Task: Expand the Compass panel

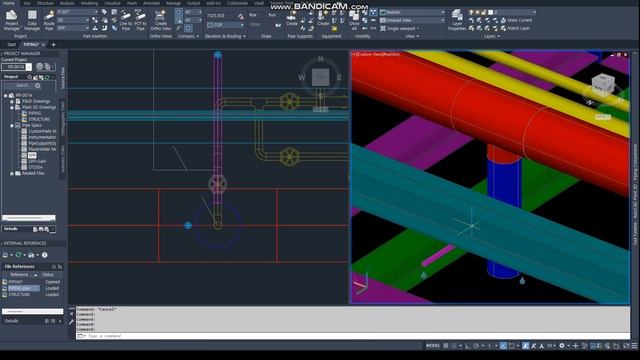Action: (188, 36)
